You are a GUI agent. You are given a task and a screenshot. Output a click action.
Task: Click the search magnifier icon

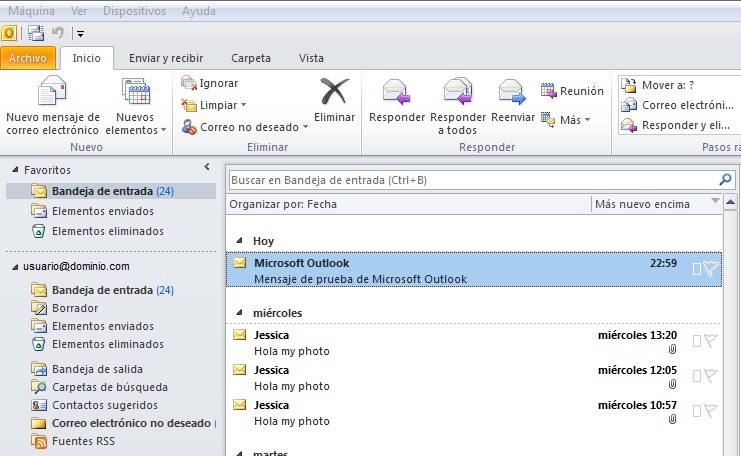pos(726,180)
